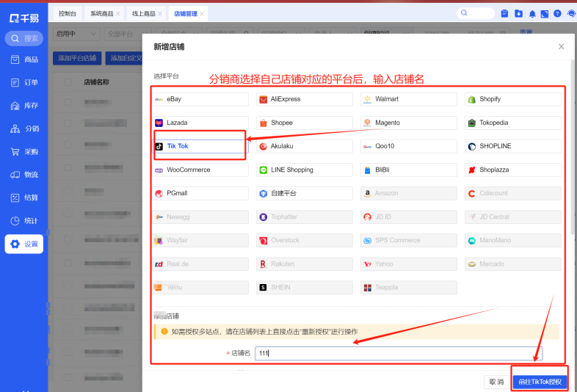Select the Shopee platform

(305, 123)
